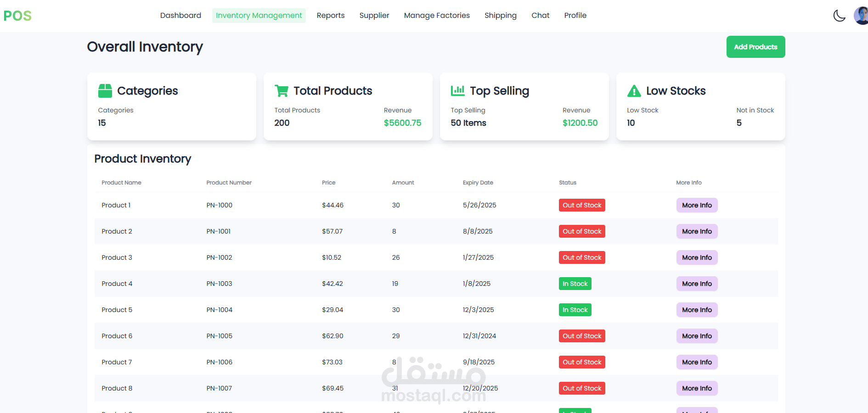Viewport: 868px width, 413px height.
Task: Open More Info for Product 4
Action: [697, 284]
